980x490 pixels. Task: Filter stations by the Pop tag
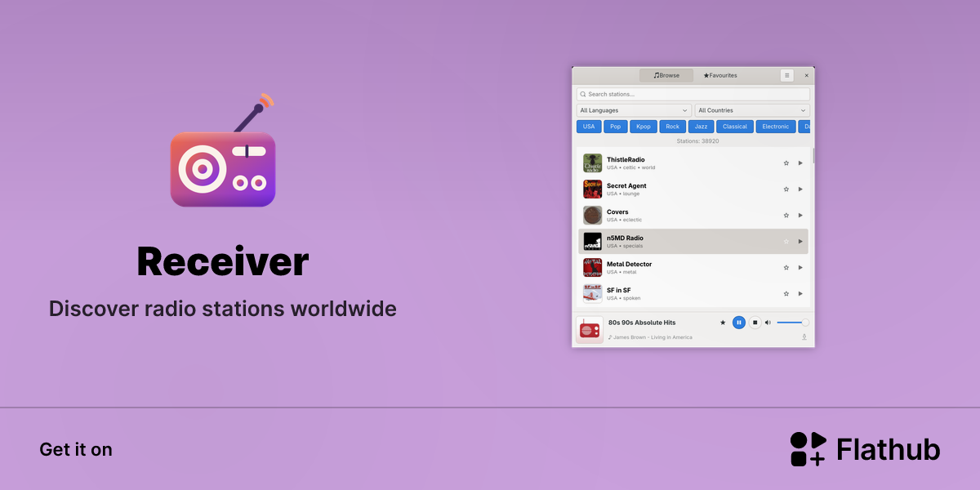[616, 127]
